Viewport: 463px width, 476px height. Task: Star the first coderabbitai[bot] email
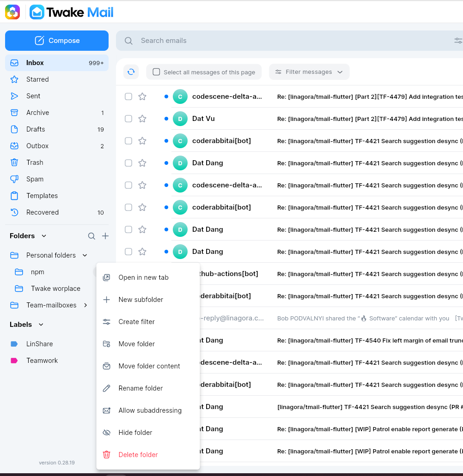click(142, 141)
